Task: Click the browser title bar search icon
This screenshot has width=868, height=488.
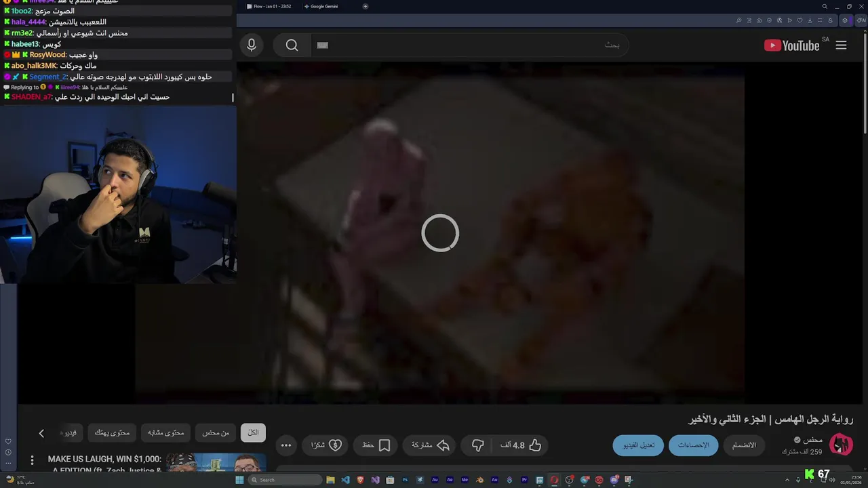Action: coord(825,6)
